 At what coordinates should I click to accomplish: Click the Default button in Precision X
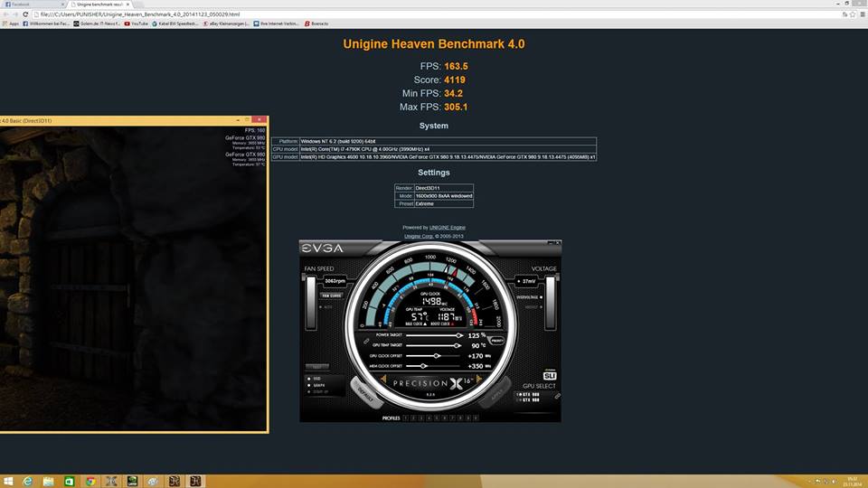365,391
